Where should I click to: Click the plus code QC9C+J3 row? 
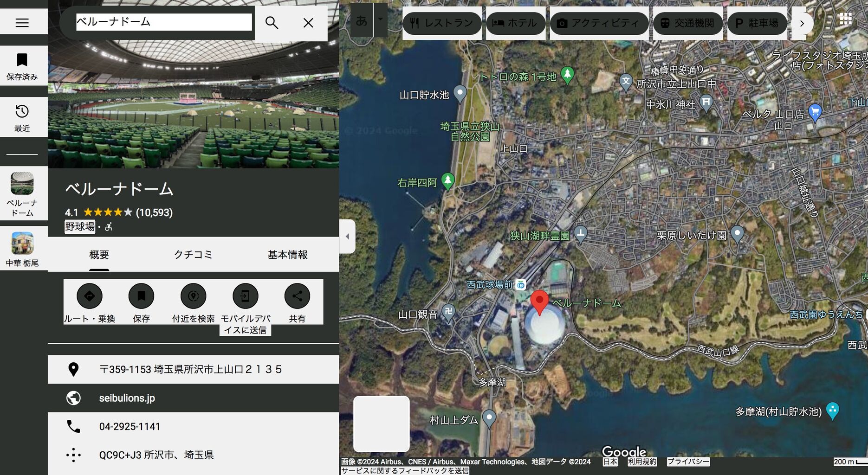coord(193,455)
